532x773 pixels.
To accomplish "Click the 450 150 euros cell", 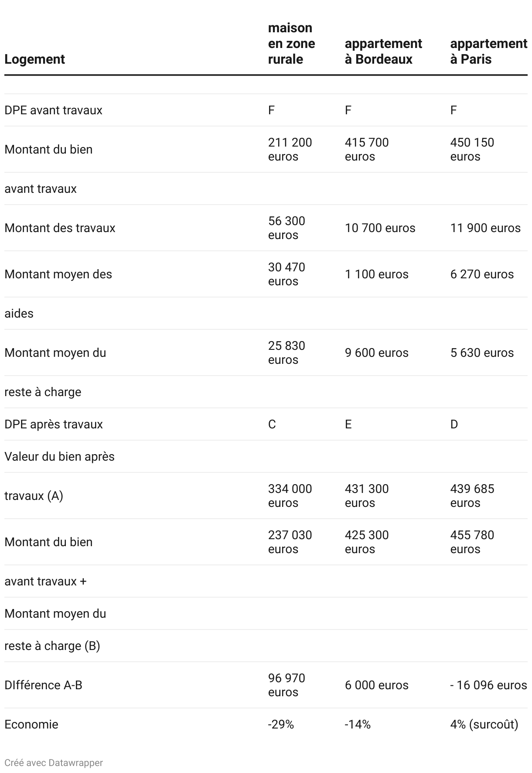I will [472, 149].
